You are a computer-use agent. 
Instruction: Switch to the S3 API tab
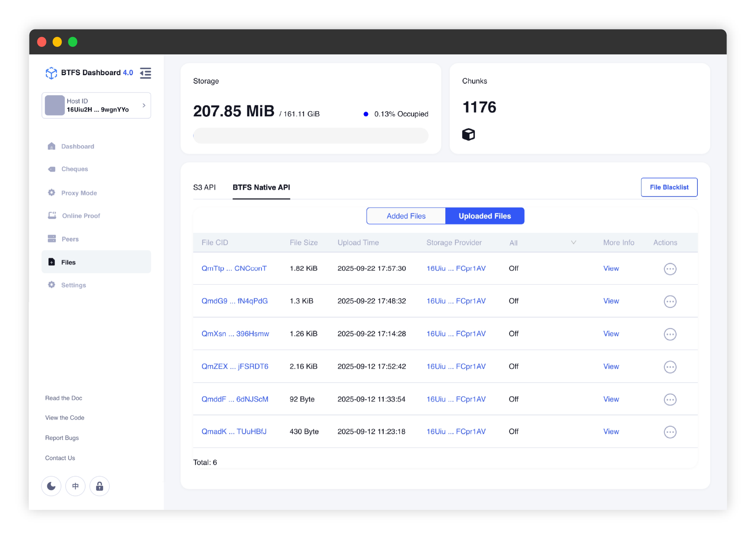pos(204,187)
